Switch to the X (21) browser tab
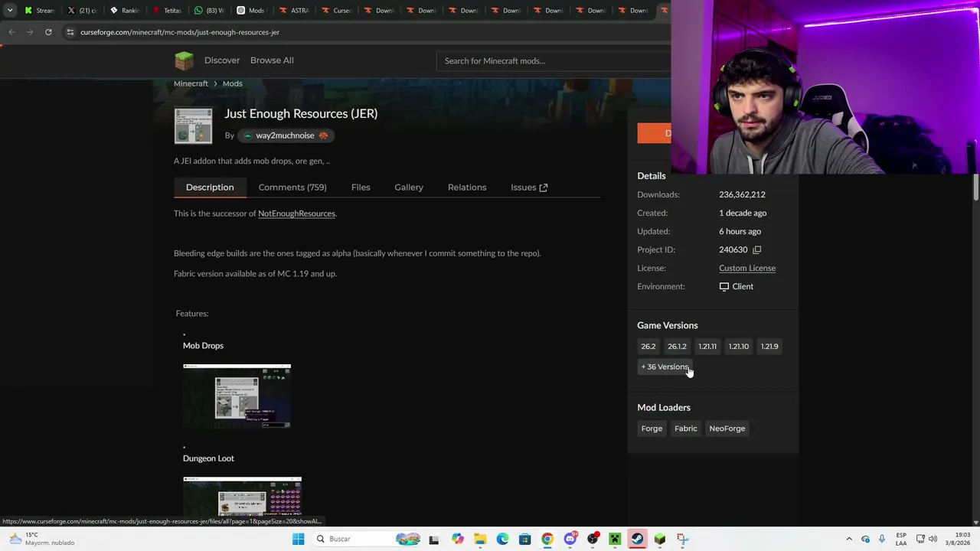Screen dimensions: 980x551 83,10
